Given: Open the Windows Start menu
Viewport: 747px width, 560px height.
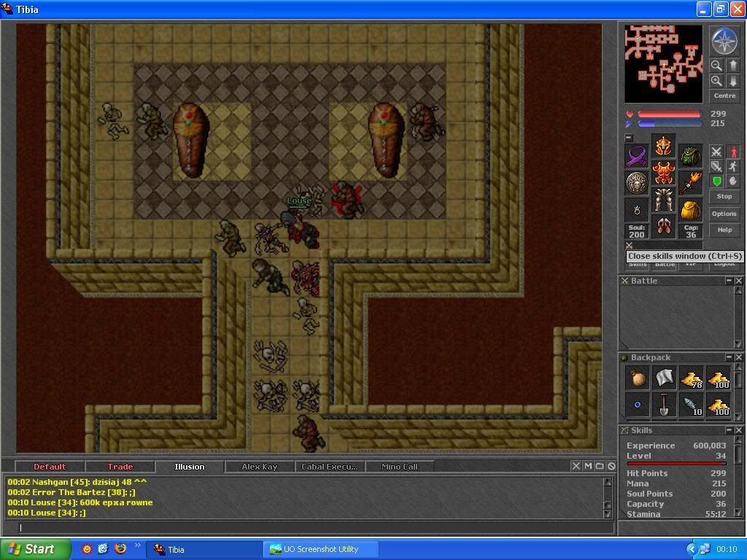Looking at the screenshot, I should (36, 549).
